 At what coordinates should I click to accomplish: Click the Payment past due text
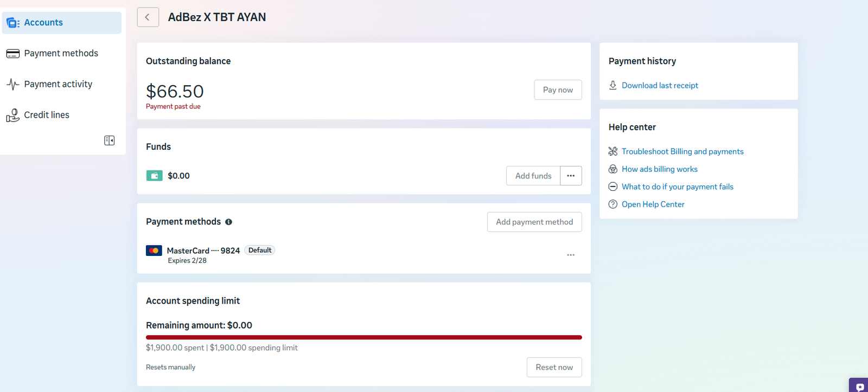click(x=173, y=107)
